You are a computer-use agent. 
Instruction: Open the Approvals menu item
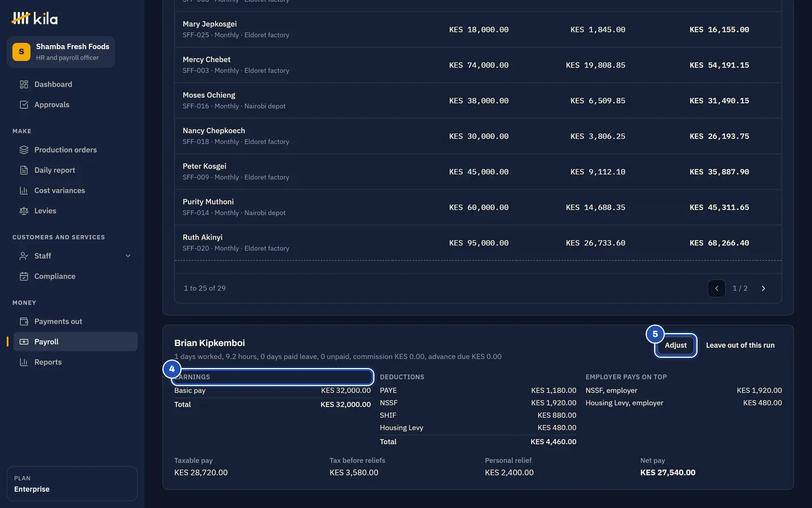(76, 105)
